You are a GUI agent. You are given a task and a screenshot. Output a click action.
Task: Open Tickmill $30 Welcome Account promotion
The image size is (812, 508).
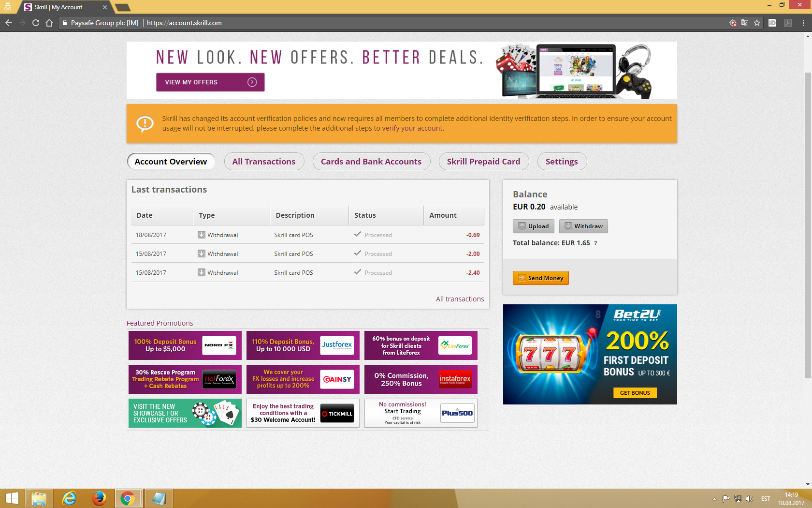point(303,413)
